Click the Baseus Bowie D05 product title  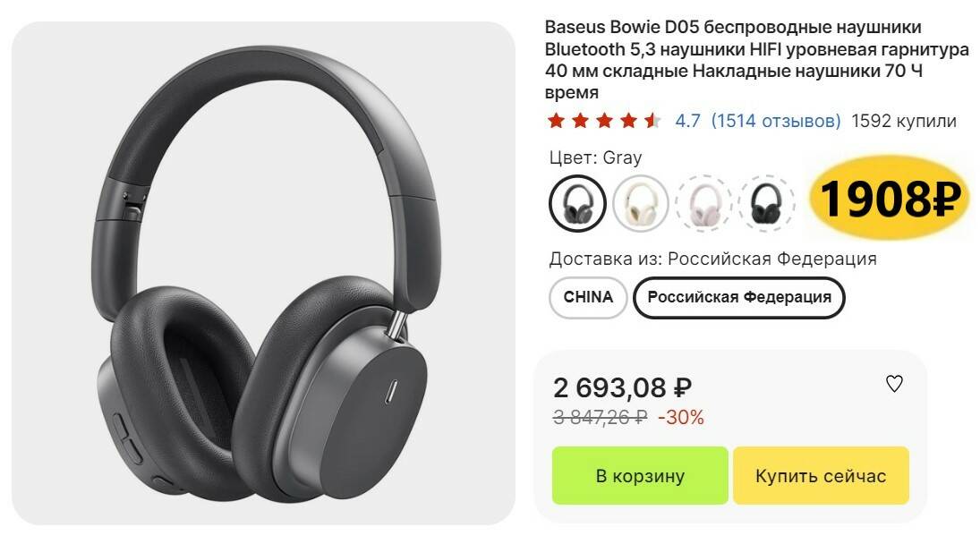click(756, 59)
